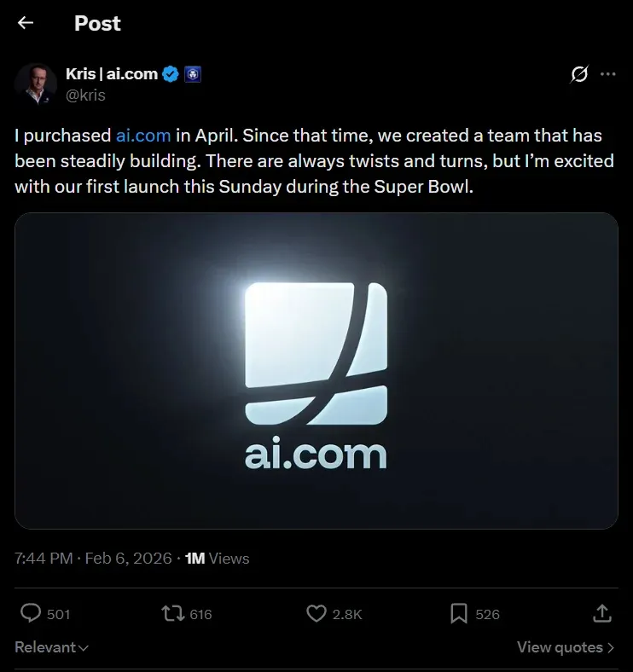Like the post with the heart icon
Image resolution: width=633 pixels, height=672 pixels.
(x=316, y=613)
